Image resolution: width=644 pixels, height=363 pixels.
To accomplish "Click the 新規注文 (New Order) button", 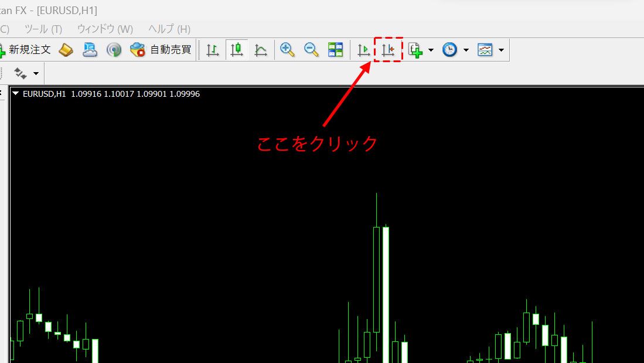I will [26, 50].
